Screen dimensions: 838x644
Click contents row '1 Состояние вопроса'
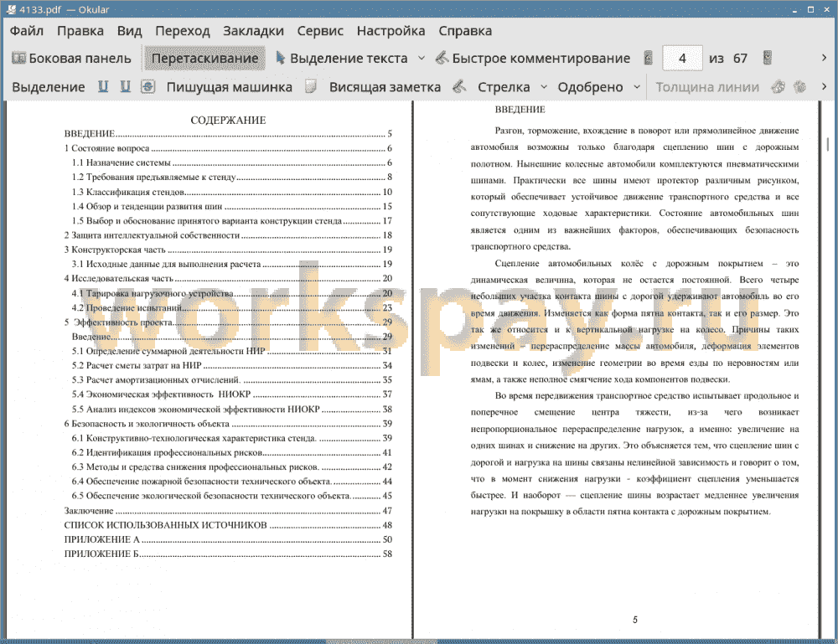[x=228, y=148]
